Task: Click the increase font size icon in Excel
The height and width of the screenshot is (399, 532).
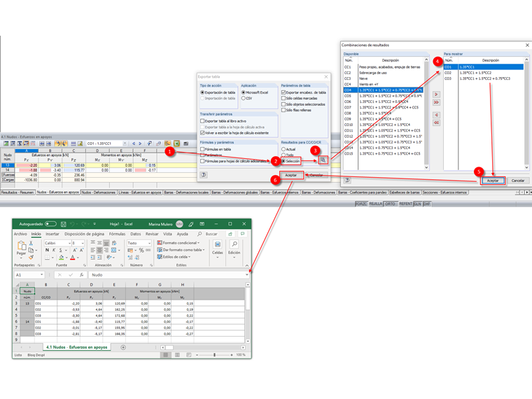Action: tap(75, 250)
